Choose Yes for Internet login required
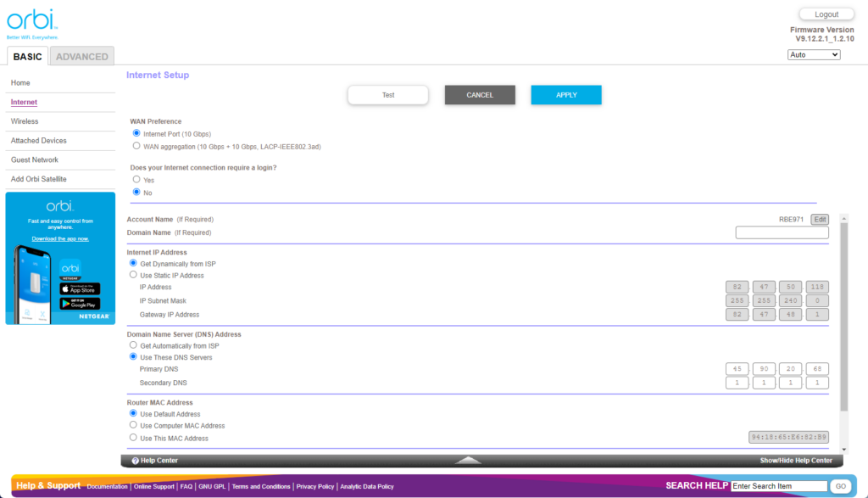Screen dimensions: 868x498 (x=136, y=180)
